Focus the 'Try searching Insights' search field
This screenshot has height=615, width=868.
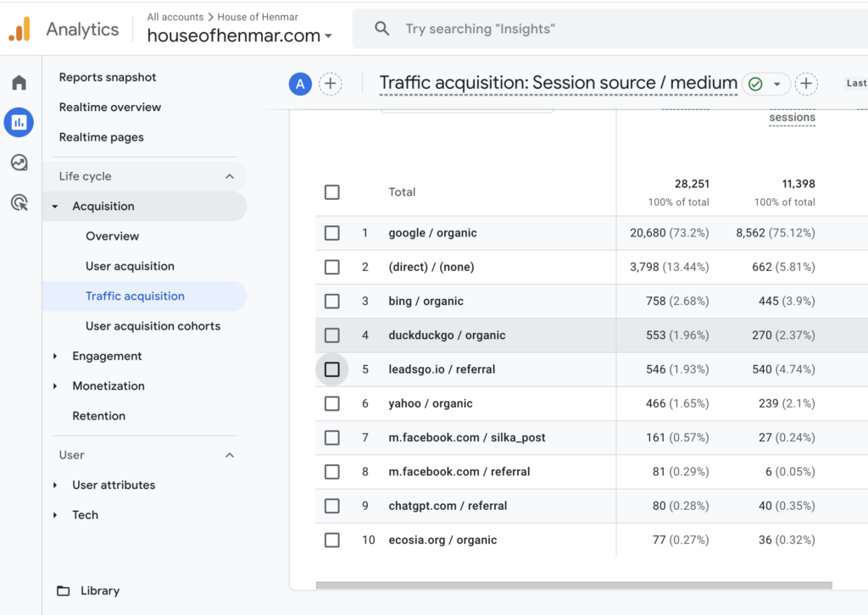609,29
